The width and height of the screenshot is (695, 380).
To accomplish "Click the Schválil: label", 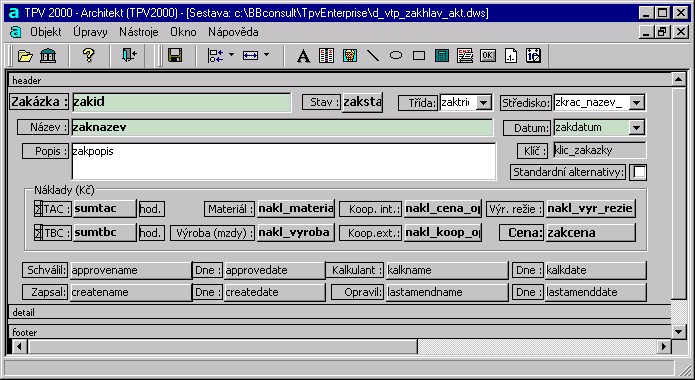I will [x=45, y=270].
